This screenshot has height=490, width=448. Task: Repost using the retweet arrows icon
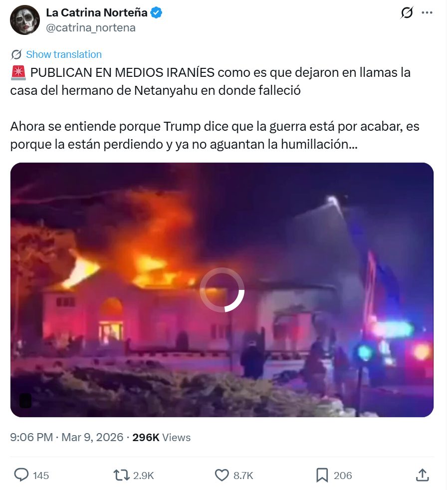tap(122, 475)
